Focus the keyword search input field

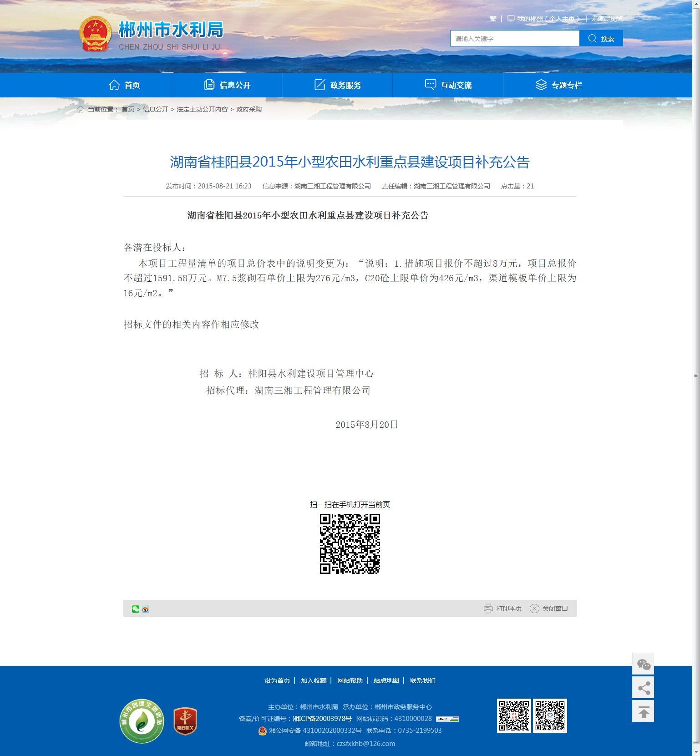[x=515, y=39]
